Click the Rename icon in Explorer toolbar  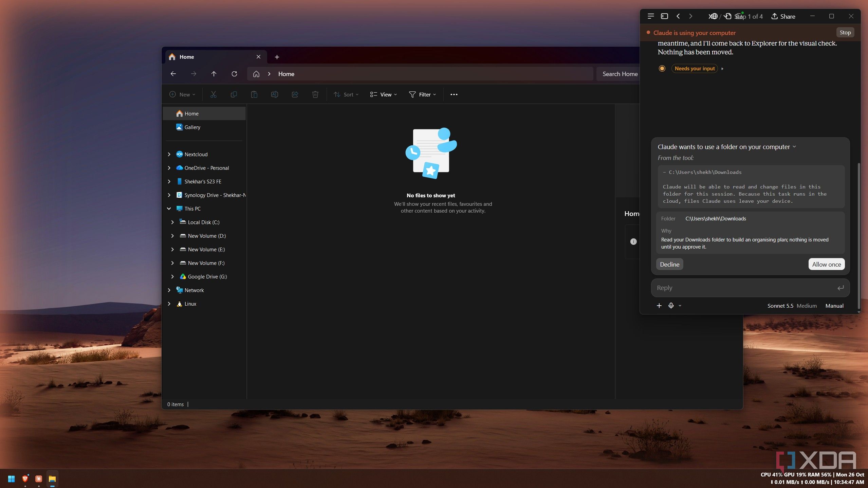click(274, 94)
